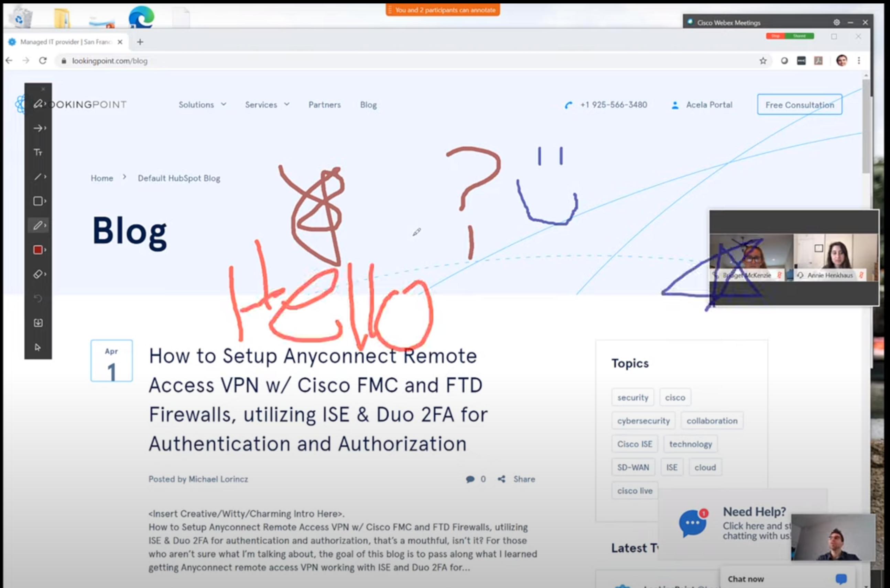Call the +1 925-566-3480 phone link
The width and height of the screenshot is (890, 588).
pyautogui.click(x=606, y=104)
